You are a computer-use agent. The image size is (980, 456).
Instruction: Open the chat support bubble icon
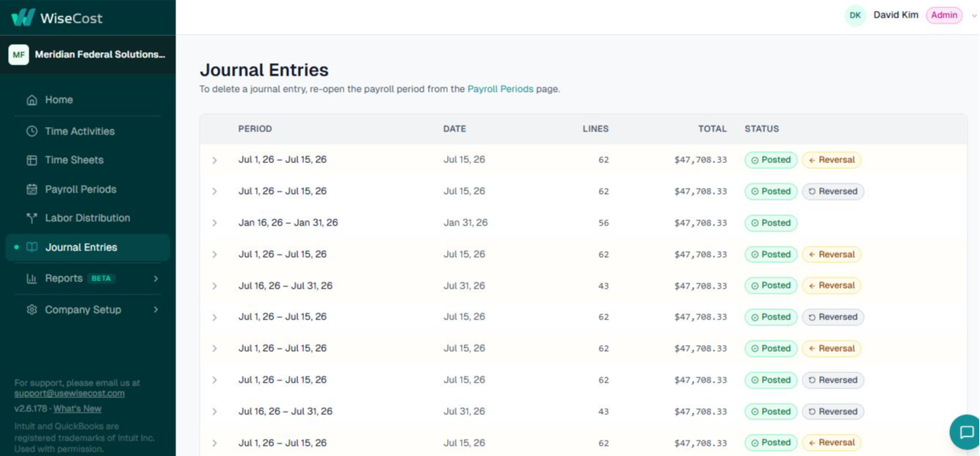pos(966,432)
